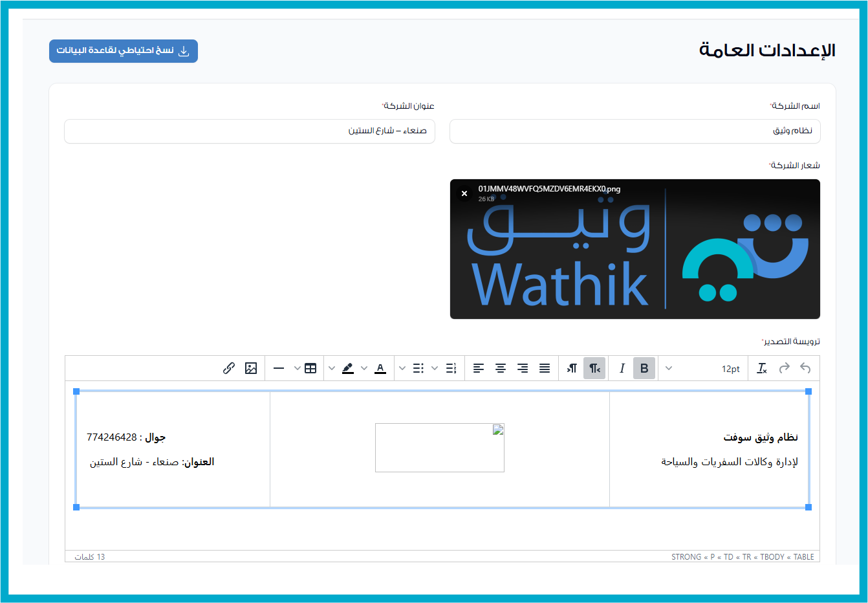868x603 pixels.
Task: Click the insert image icon
Action: point(251,368)
